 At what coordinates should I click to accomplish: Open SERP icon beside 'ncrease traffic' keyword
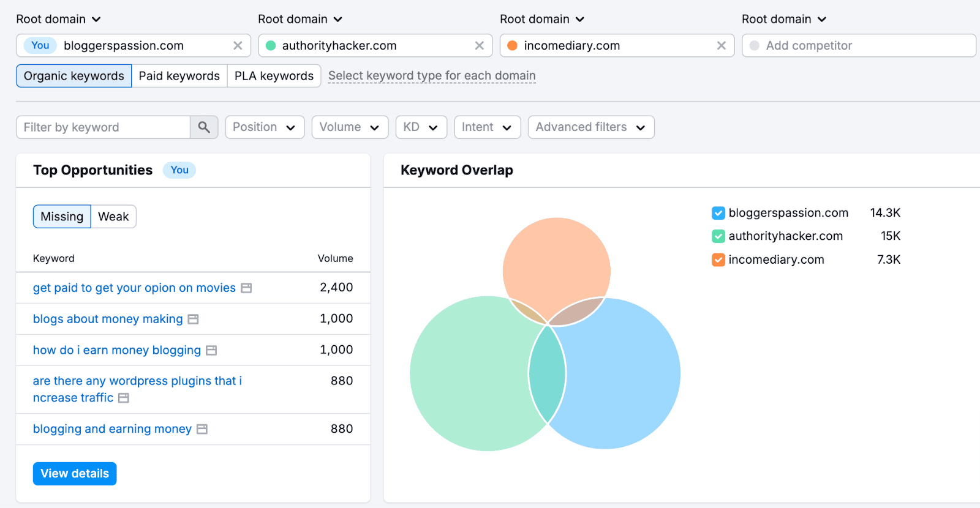[x=124, y=398]
